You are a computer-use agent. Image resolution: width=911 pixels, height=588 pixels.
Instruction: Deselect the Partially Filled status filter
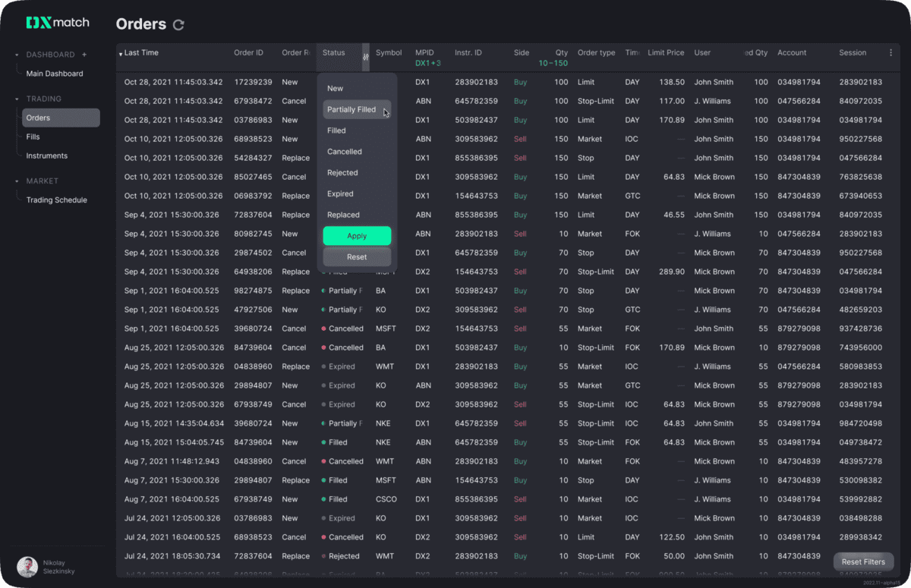click(x=357, y=108)
